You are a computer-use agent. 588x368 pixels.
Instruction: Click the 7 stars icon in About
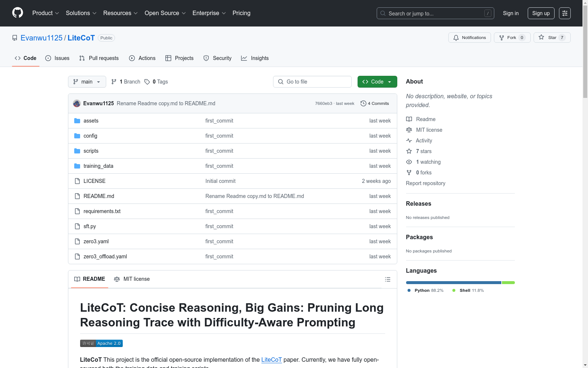coord(409,151)
